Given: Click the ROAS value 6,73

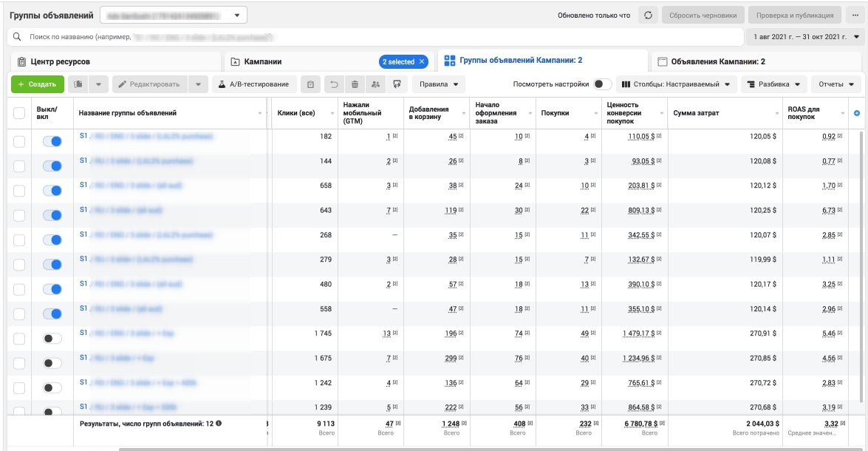Looking at the screenshot, I should coord(829,211).
